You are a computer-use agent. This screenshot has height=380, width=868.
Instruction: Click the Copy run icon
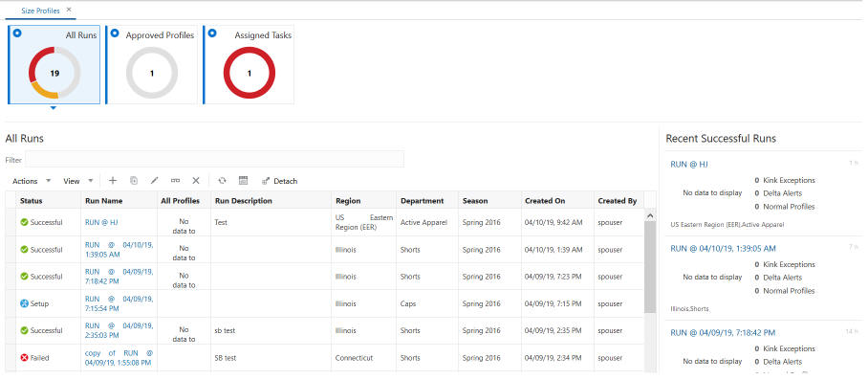click(134, 181)
